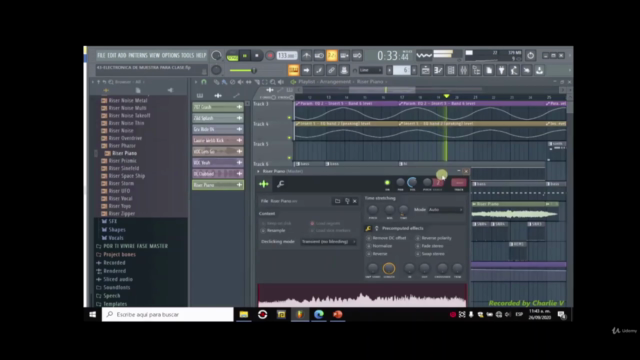Open the browser/tree view toolbar icon
This screenshot has height=360, width=640.
[x=476, y=71]
